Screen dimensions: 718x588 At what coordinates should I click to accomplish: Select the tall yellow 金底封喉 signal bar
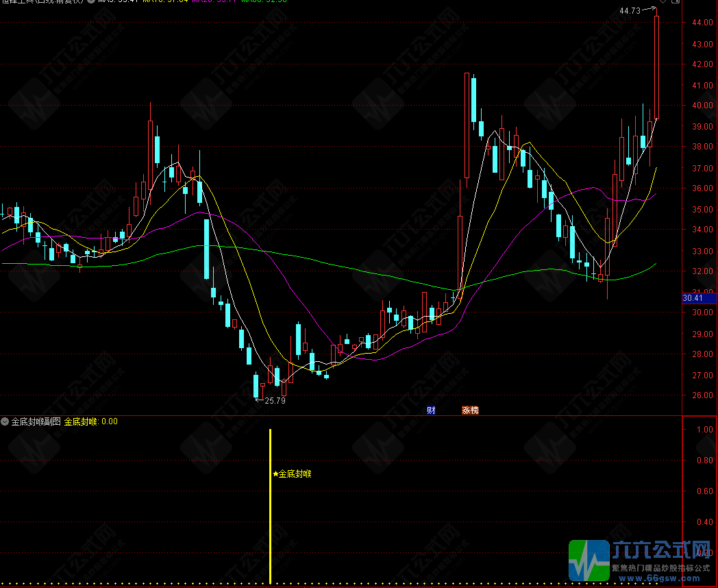270,506
